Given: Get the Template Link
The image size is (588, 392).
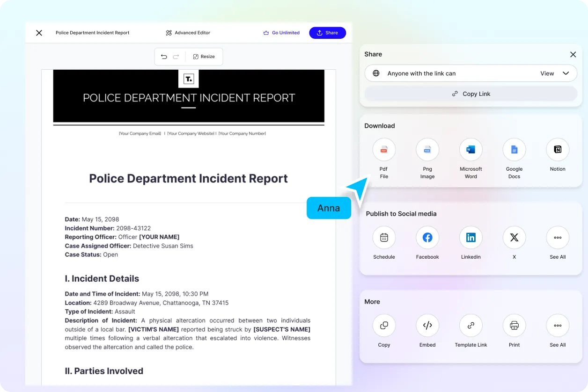Looking at the screenshot, I should coord(471,326).
